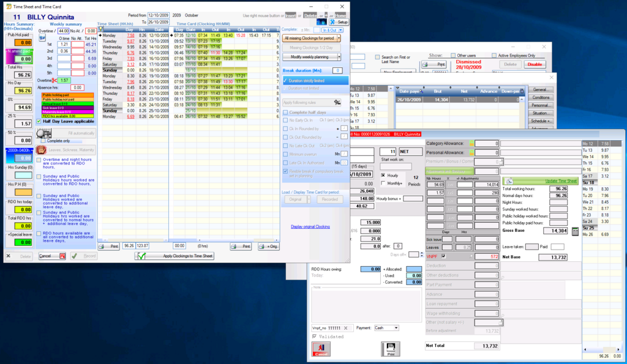Viewport: 627px width, 364px height.
Task: Open the Display original Clocking link
Action: pyautogui.click(x=310, y=227)
